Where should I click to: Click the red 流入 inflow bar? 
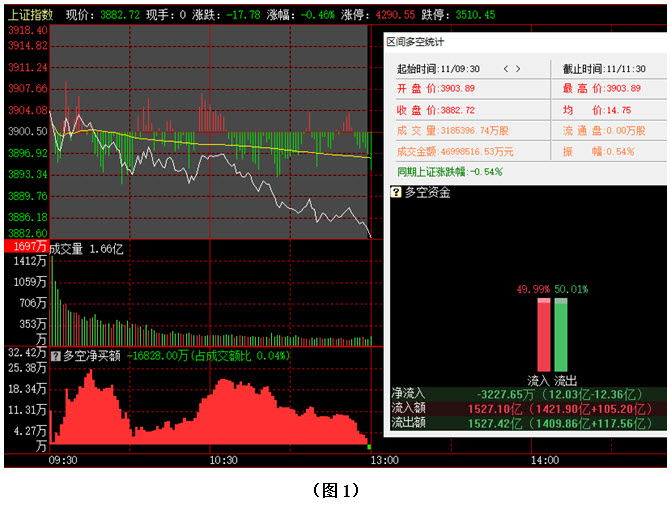(x=544, y=335)
